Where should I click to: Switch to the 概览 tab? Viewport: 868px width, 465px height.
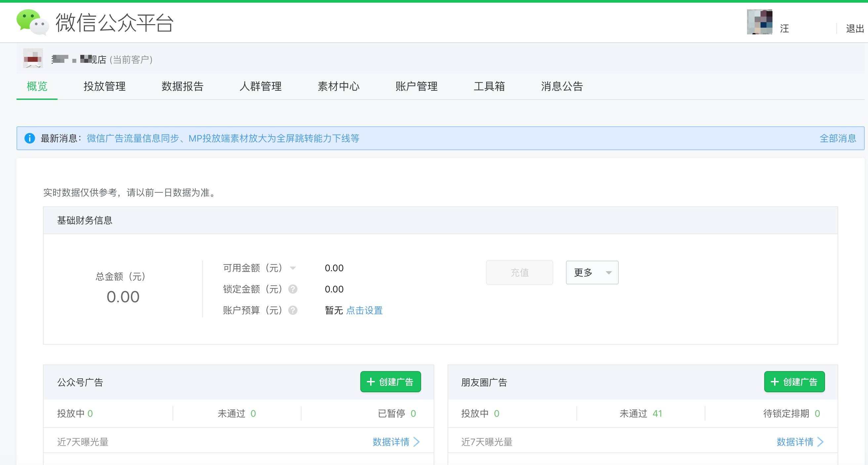pos(37,86)
